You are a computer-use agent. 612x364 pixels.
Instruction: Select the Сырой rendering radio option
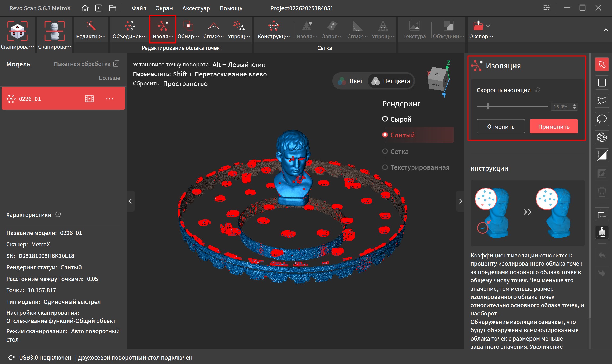coord(385,119)
